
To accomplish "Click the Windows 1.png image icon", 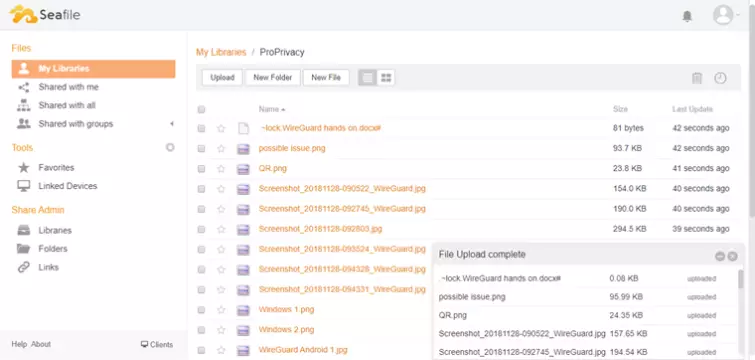I will tap(243, 310).
